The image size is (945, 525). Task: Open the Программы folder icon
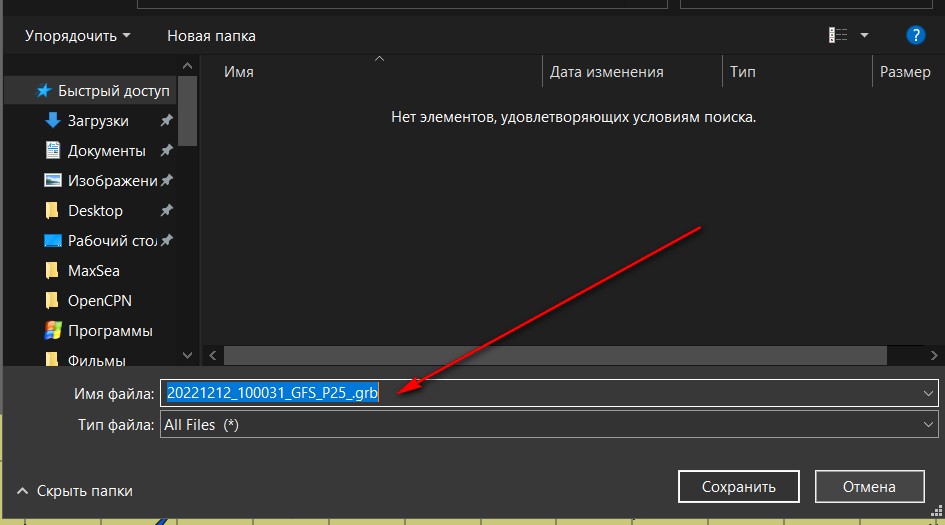click(53, 330)
